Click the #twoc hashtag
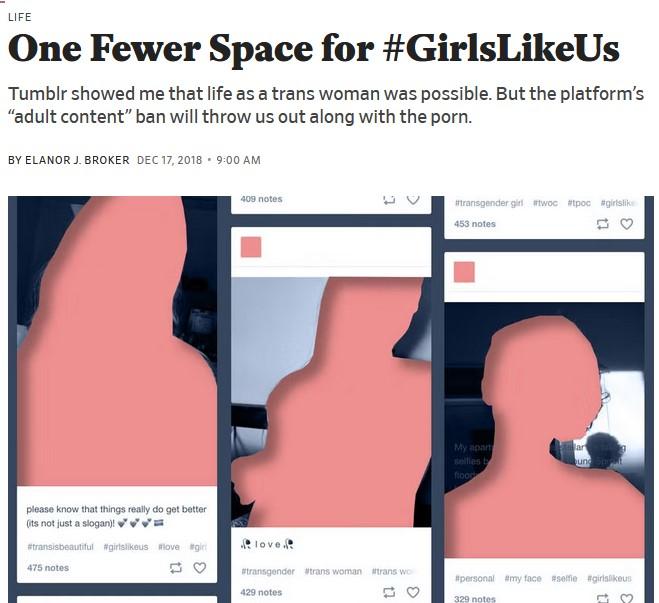The height and width of the screenshot is (603, 659). (545, 203)
